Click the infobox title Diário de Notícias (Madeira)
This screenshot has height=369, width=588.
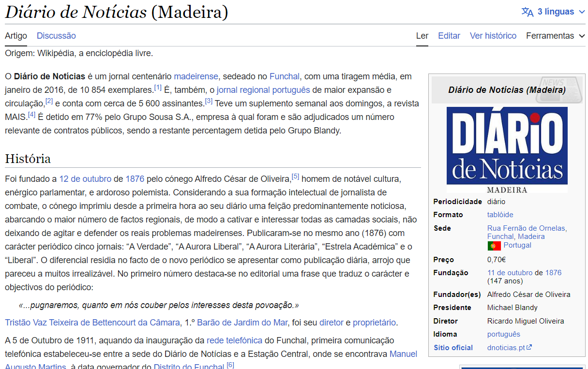click(507, 90)
